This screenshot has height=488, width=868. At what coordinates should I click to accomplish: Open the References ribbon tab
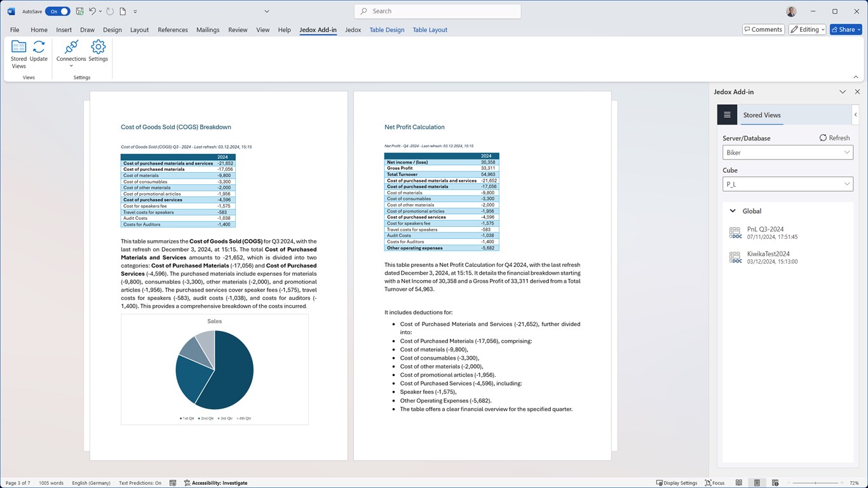tap(173, 30)
